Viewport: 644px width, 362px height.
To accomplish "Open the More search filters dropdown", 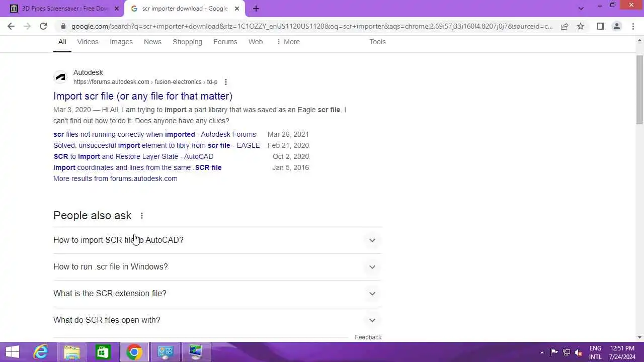I will [288, 42].
